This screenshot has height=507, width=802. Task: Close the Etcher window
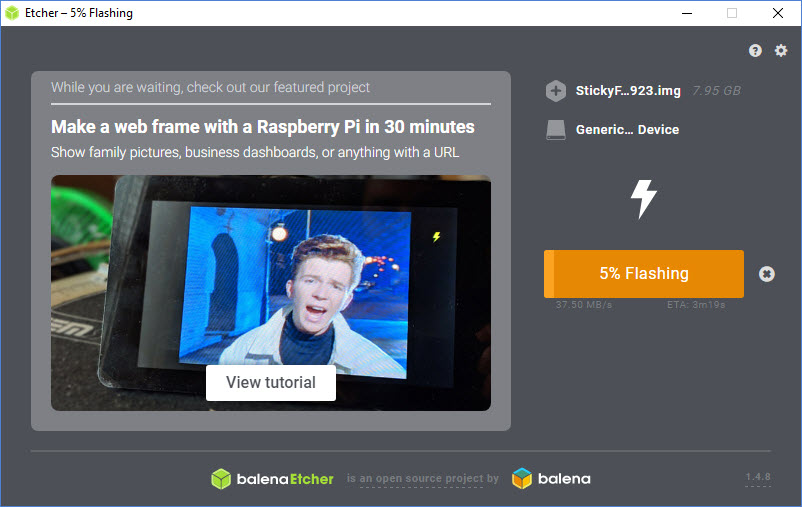pos(777,13)
